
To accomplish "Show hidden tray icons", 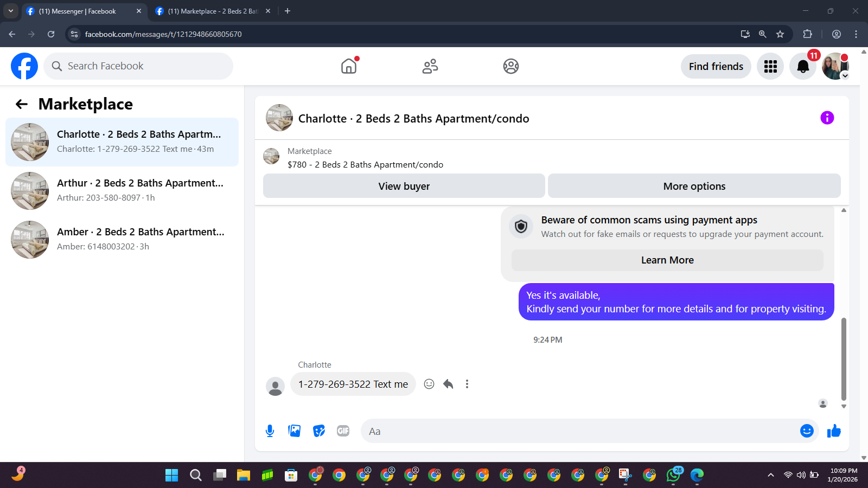I will click(x=770, y=475).
